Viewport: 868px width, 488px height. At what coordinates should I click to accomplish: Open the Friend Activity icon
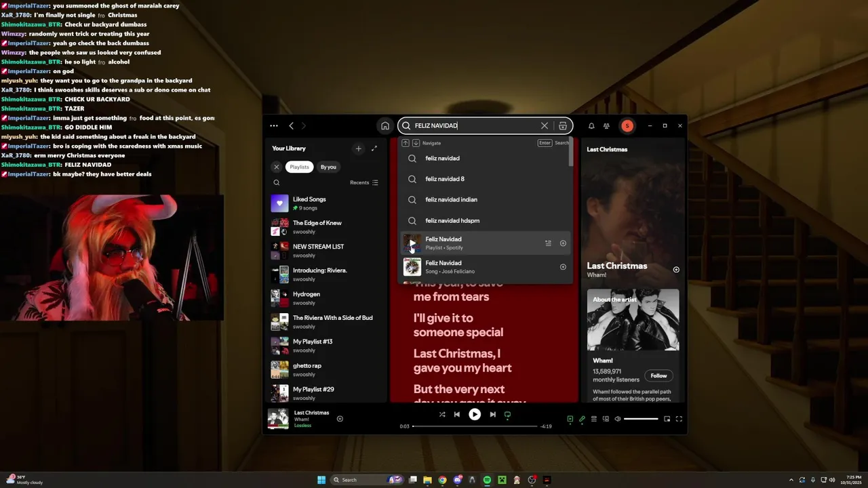606,125
